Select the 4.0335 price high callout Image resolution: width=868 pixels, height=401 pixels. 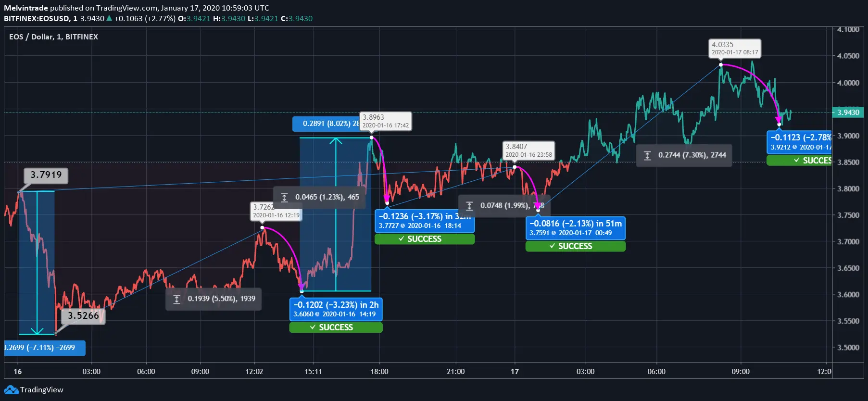[734, 48]
